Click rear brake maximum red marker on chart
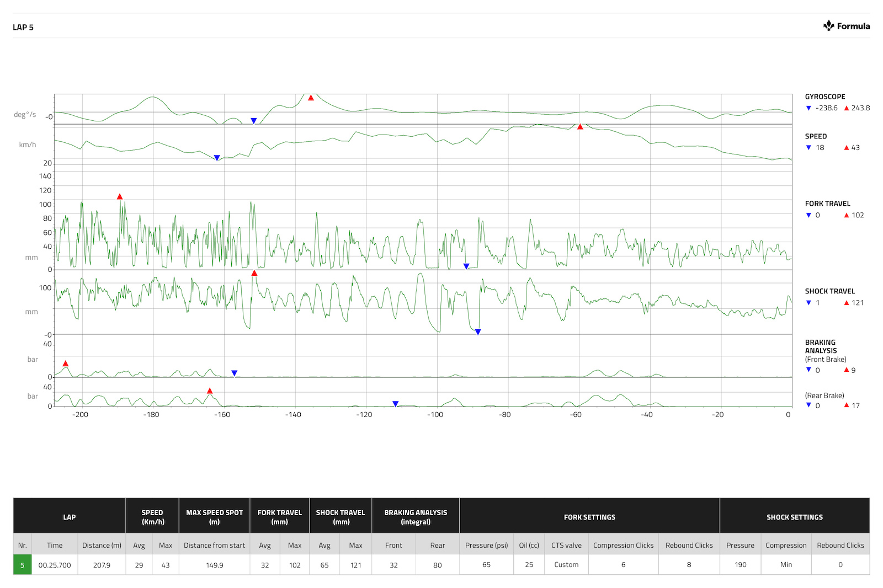This screenshot has width=883, height=588. tap(210, 391)
